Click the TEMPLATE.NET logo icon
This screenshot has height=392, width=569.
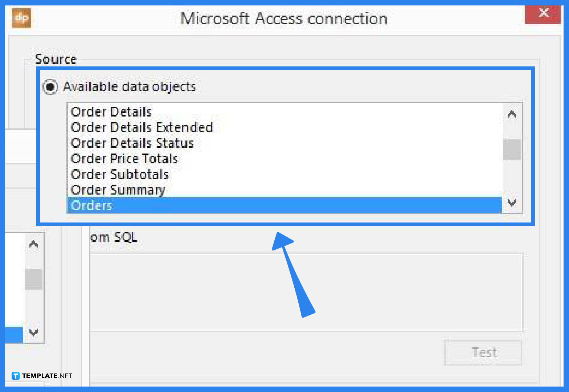pyautogui.click(x=15, y=376)
